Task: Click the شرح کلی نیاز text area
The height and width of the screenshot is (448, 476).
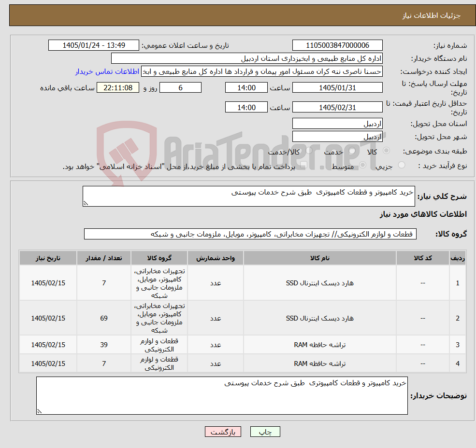Action: [x=248, y=196]
